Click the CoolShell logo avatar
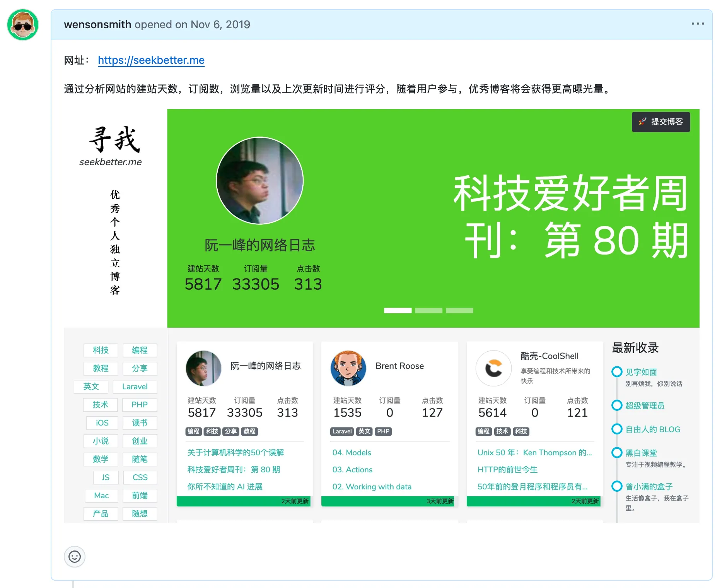This screenshot has height=588, width=727. click(493, 368)
